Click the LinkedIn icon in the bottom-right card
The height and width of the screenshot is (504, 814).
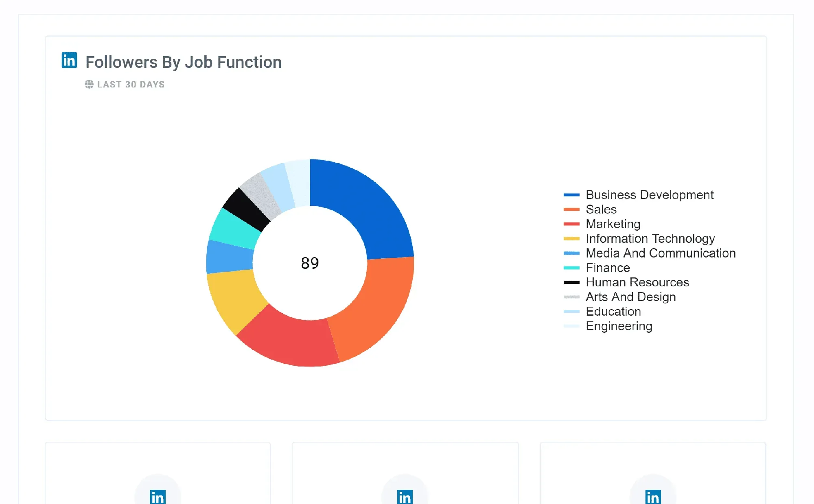click(653, 497)
